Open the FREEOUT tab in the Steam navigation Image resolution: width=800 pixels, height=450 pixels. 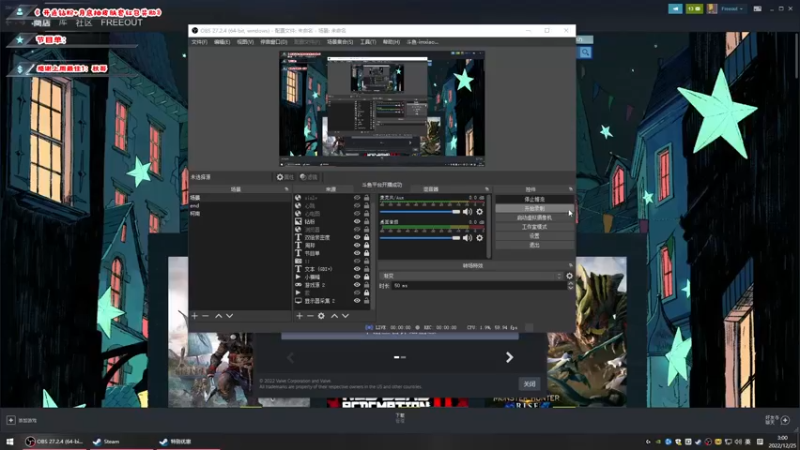click(121, 22)
